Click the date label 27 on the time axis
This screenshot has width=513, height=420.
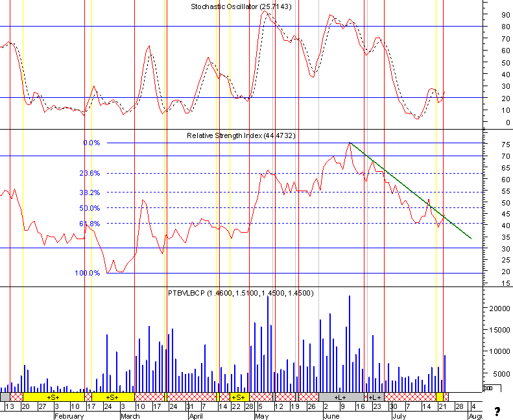click(x=42, y=406)
